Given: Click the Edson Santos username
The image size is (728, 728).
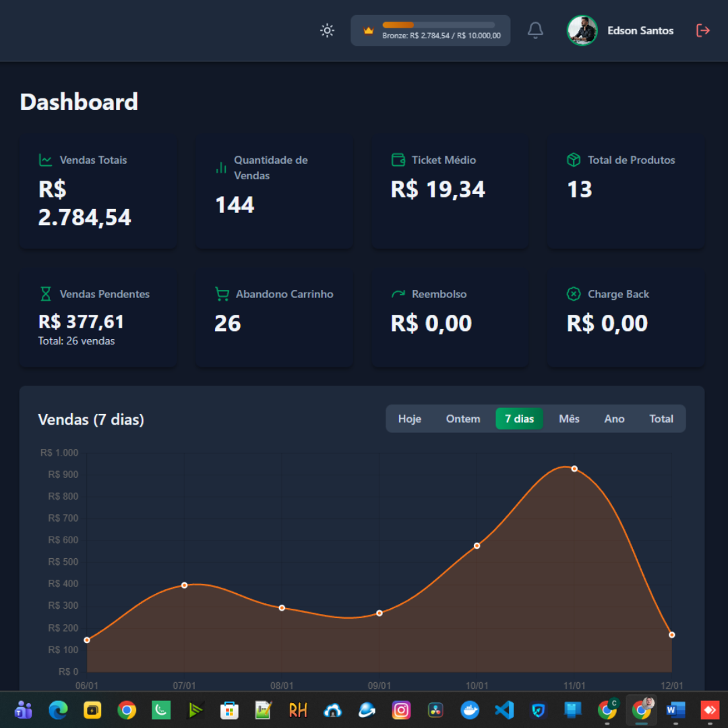Looking at the screenshot, I should point(640,30).
